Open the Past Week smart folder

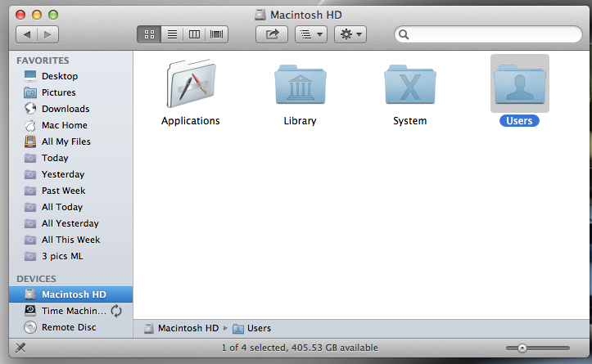[71, 191]
